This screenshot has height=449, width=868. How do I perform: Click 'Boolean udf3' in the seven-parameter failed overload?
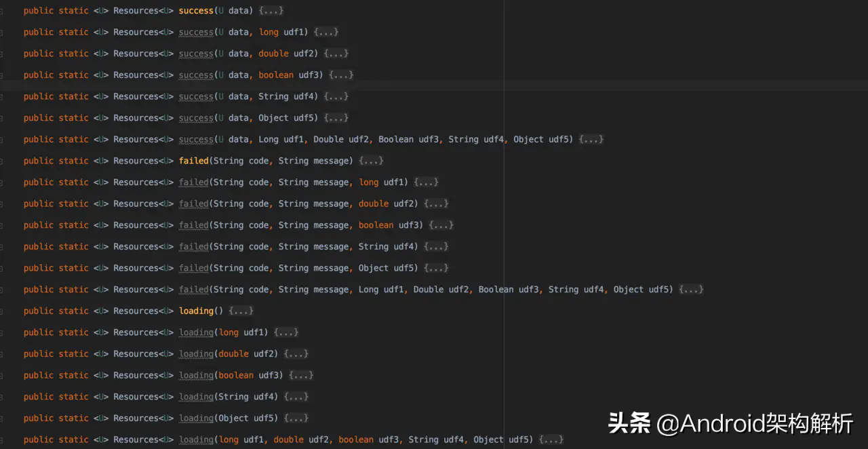[x=509, y=290]
